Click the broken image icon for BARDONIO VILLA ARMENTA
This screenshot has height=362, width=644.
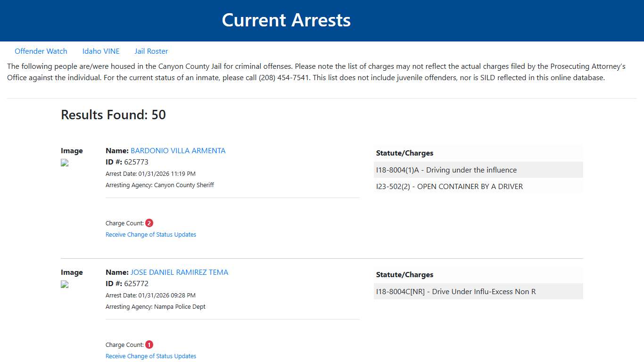pyautogui.click(x=64, y=163)
